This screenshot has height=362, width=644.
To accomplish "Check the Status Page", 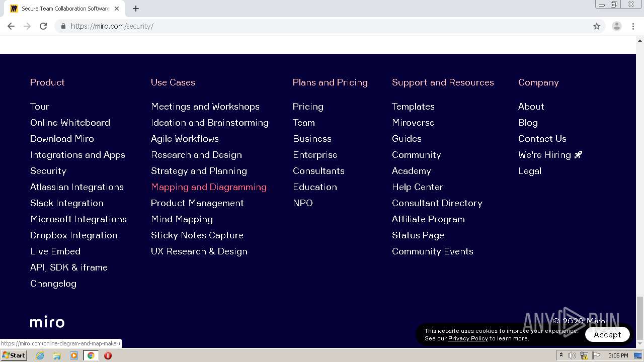I will point(418,235).
